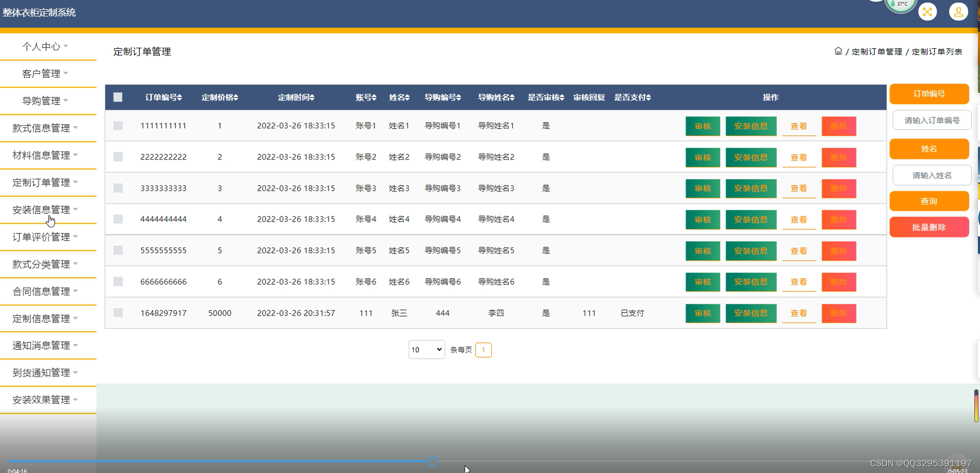Sort by 是否支付 column arrows

(648, 97)
